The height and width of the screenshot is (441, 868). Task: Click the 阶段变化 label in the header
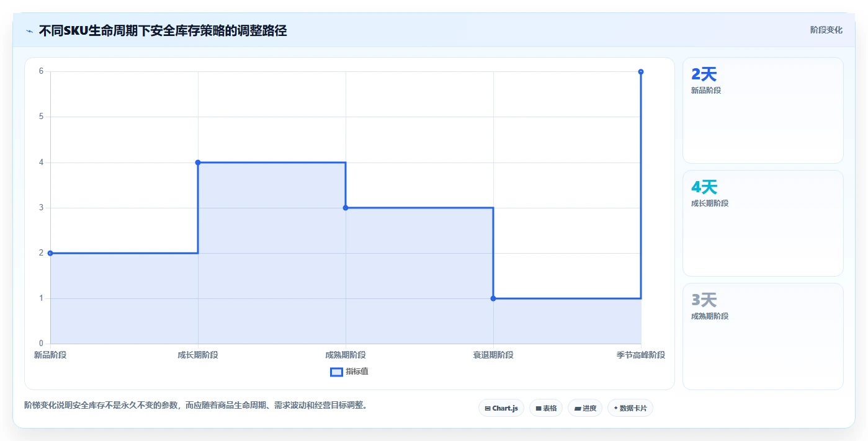tap(826, 30)
